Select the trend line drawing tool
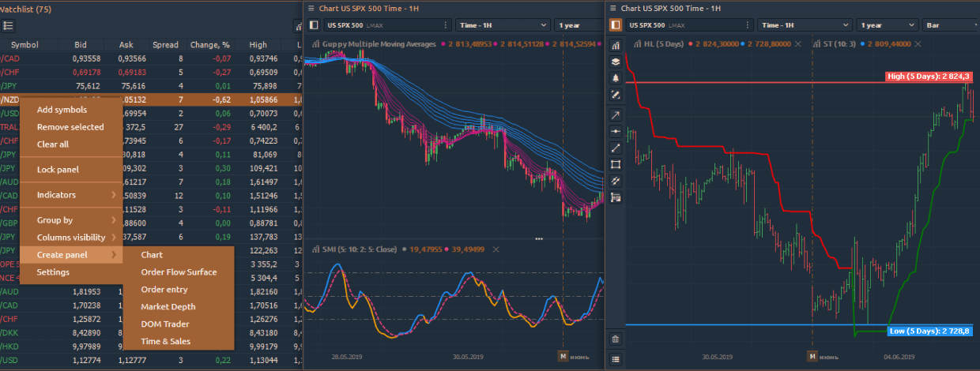Screen dimensions: 980x371 tap(616, 148)
